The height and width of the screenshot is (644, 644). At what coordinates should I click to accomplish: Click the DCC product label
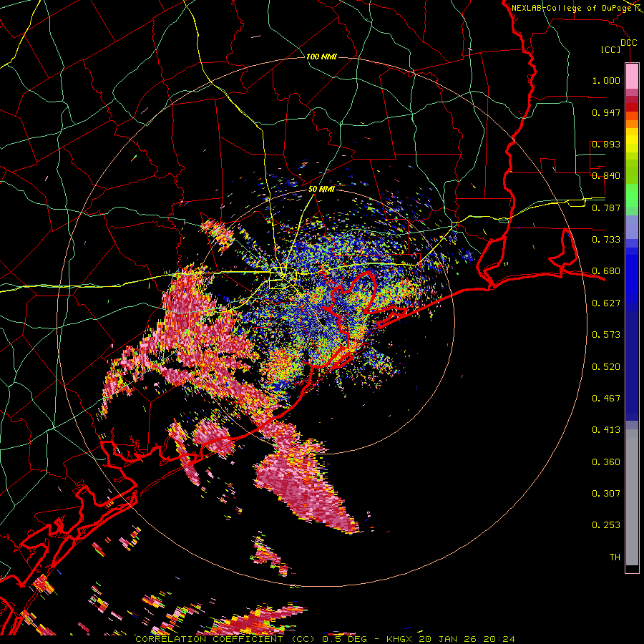point(628,43)
